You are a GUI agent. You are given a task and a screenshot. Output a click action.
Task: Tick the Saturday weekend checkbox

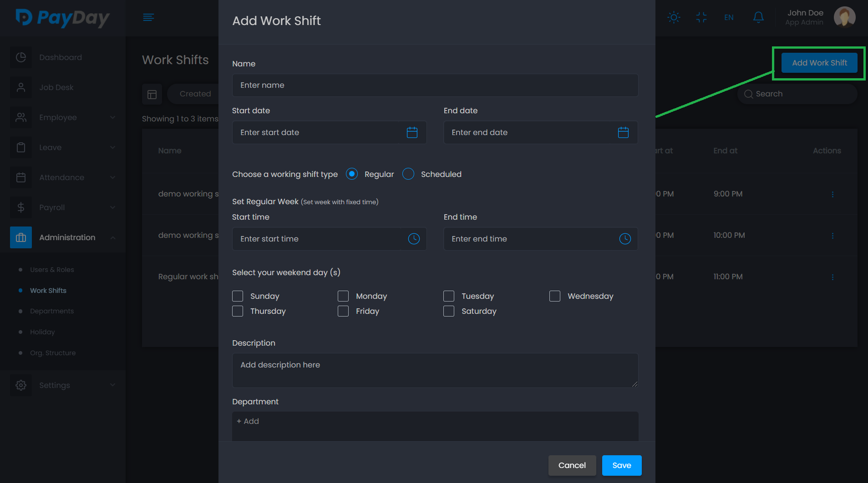click(x=449, y=311)
